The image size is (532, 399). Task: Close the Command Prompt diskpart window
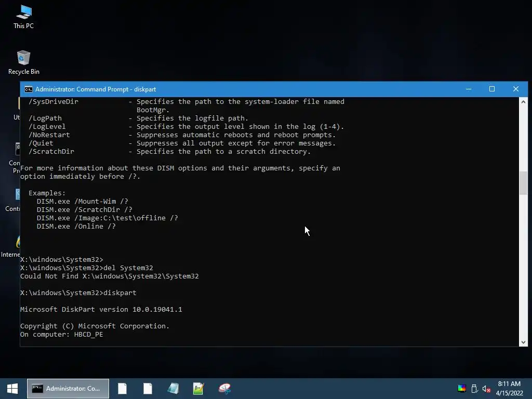coord(516,89)
